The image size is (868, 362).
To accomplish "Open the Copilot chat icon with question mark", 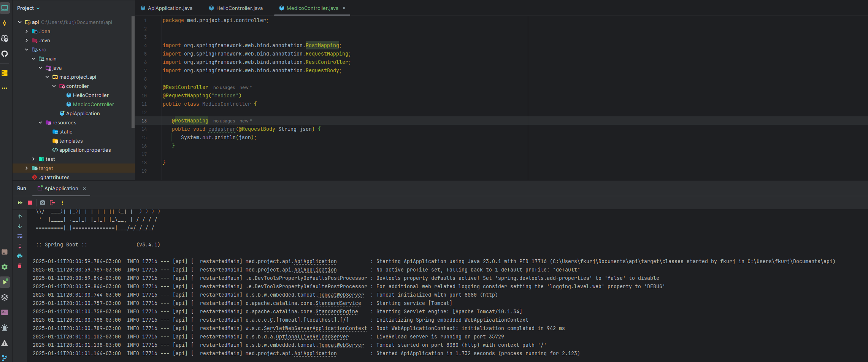I will point(5,38).
